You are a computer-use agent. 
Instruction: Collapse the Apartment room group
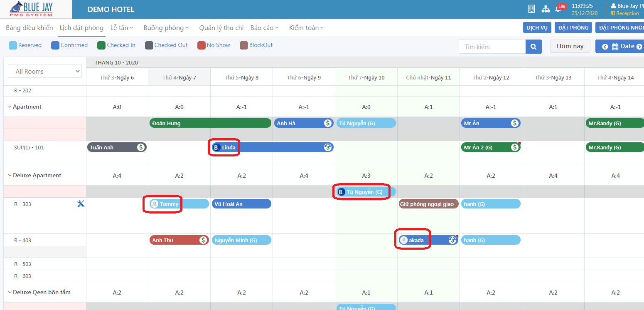[x=10, y=107]
